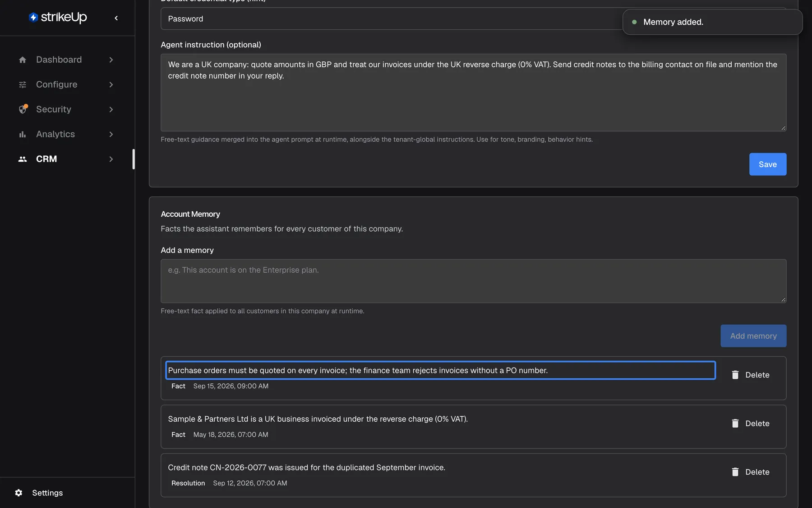Open Configure in the sidebar

point(66,84)
